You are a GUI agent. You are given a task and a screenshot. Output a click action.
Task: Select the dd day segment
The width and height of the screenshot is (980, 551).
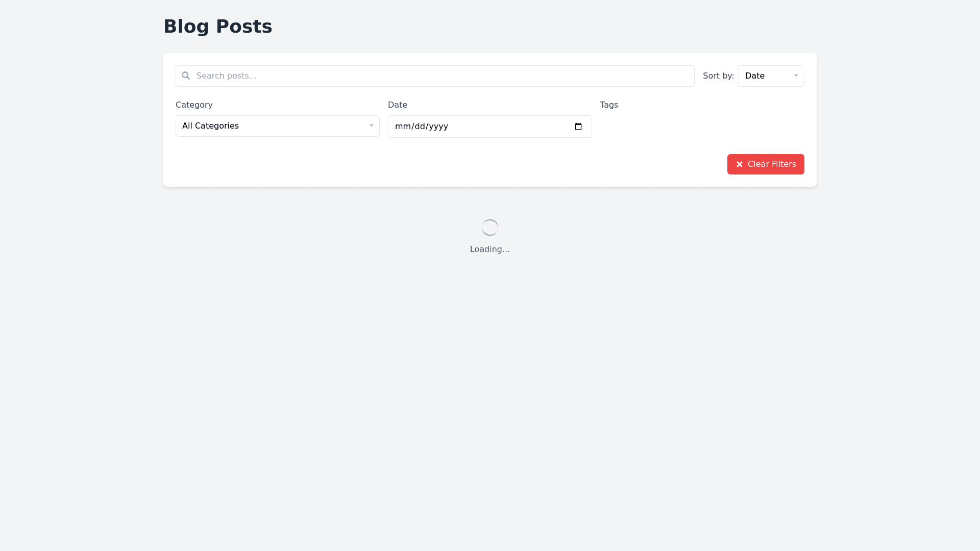click(420, 127)
